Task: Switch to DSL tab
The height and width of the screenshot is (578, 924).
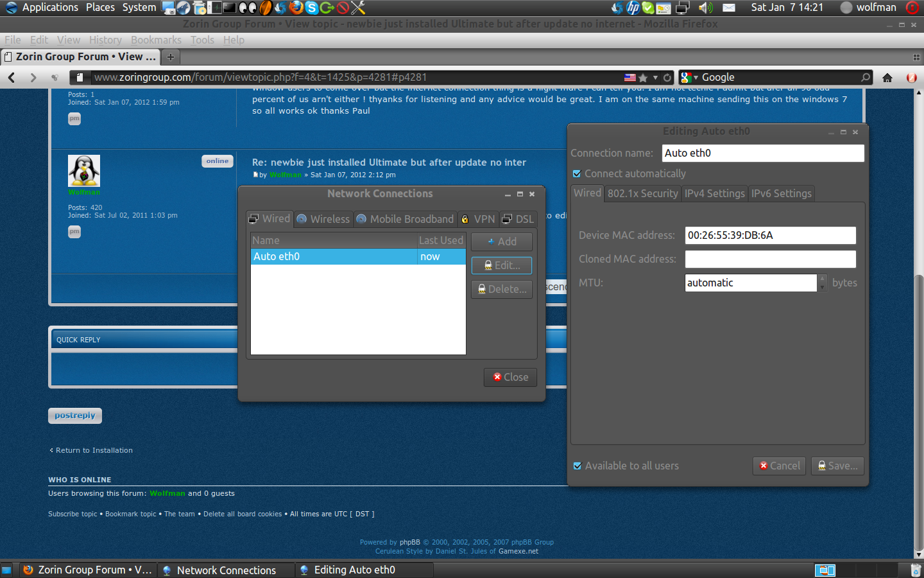Action: click(518, 219)
